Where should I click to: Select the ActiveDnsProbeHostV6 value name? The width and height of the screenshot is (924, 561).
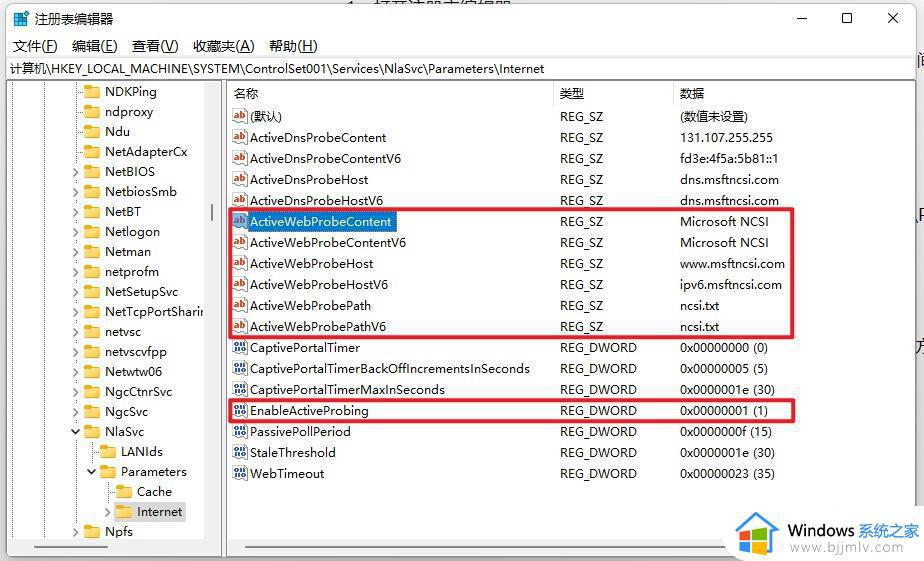316,200
